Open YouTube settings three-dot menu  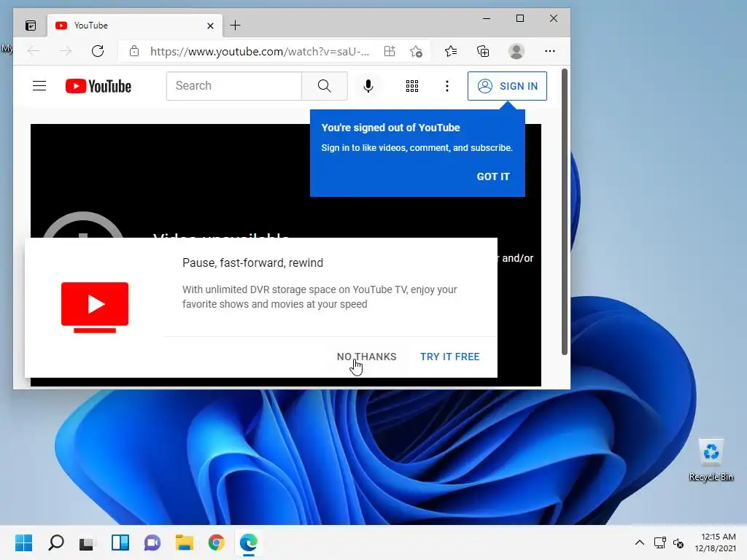click(447, 86)
